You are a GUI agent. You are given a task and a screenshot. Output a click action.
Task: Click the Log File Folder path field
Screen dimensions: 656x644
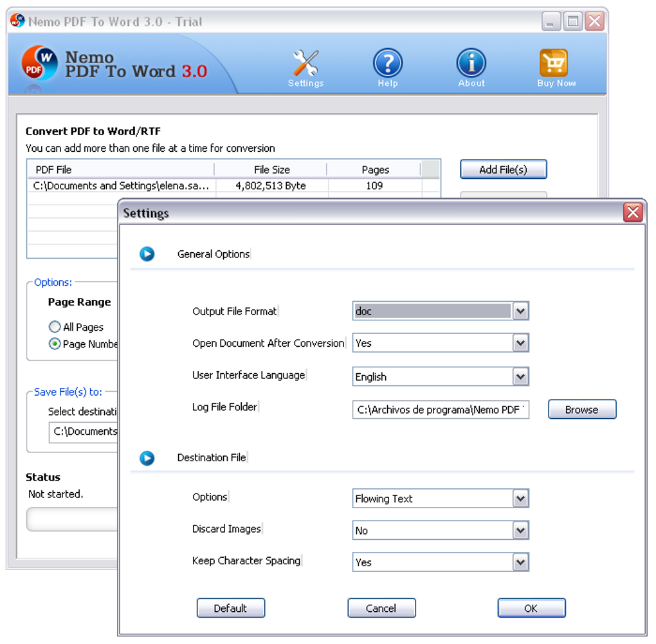click(441, 409)
